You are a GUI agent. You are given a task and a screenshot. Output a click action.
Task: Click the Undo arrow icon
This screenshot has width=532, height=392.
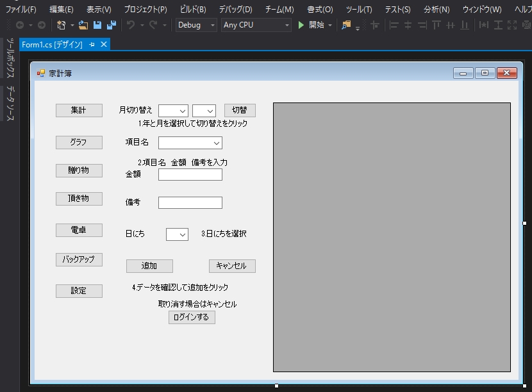[x=131, y=25]
